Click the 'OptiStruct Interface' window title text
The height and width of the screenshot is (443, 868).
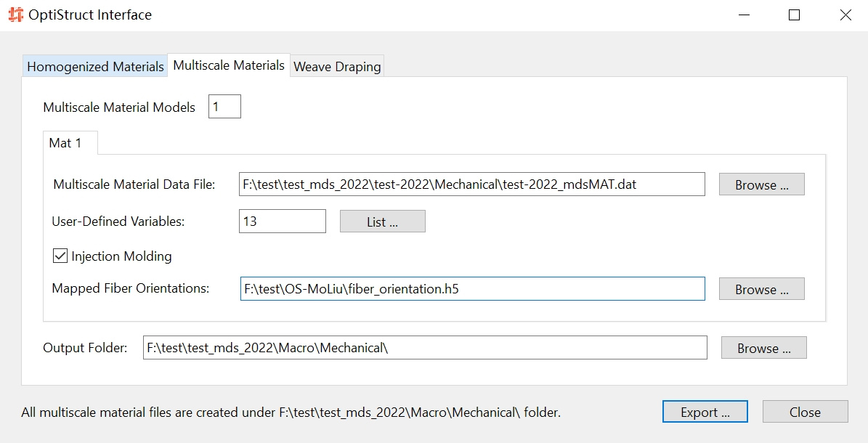pos(90,15)
